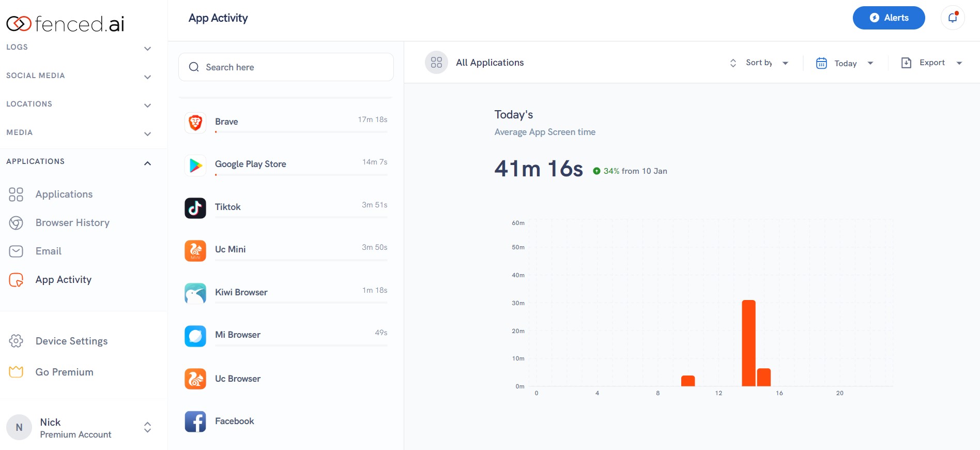Click the Tiktok app icon
The height and width of the screenshot is (450, 980).
coord(195,208)
